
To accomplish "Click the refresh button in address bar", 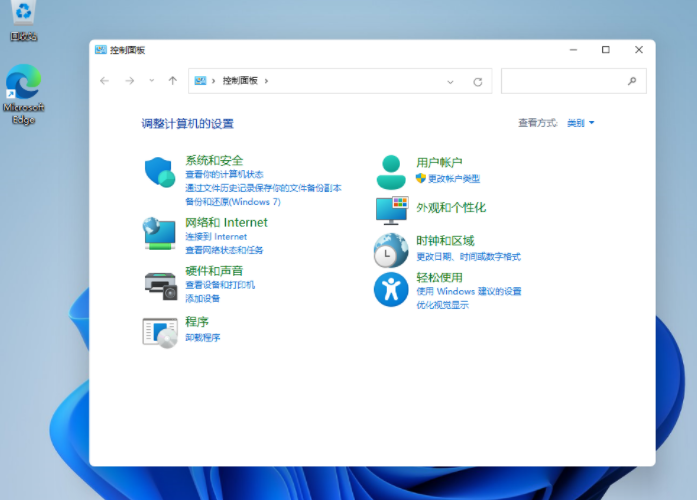I will 478,81.
